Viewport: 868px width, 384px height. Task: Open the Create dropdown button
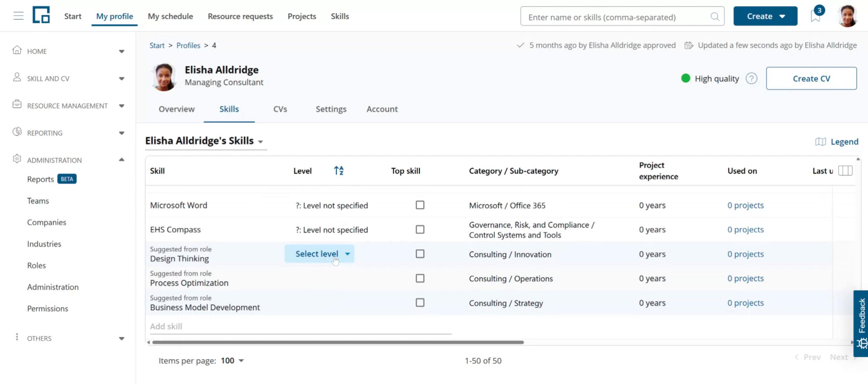[x=765, y=16]
